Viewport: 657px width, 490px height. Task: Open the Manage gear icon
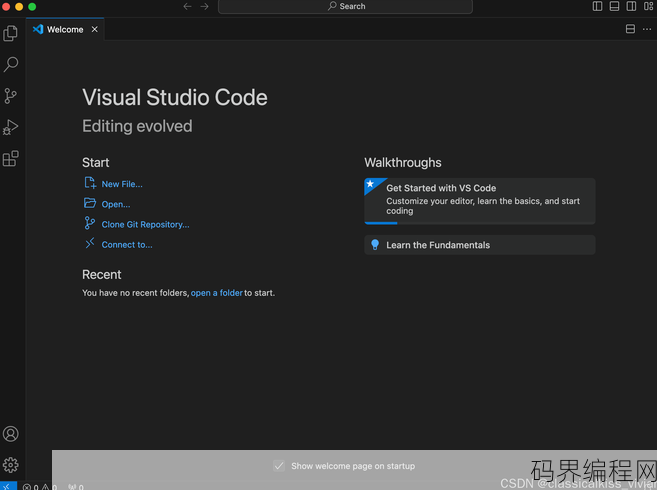[x=10, y=465]
